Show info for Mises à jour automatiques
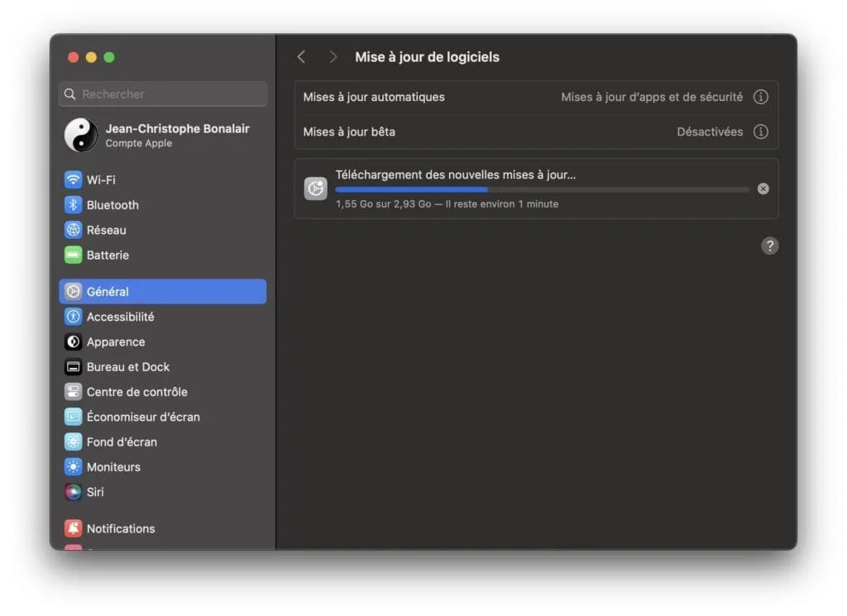847x616 pixels. tap(761, 97)
